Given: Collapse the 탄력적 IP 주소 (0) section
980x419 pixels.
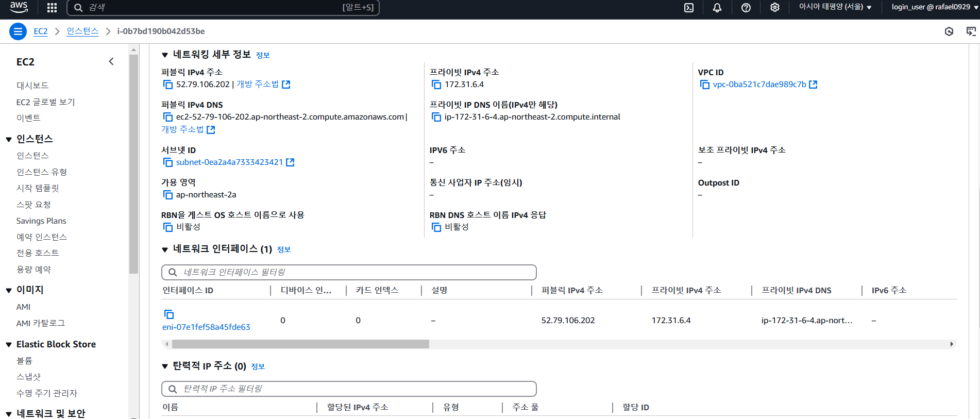Looking at the screenshot, I should pyautogui.click(x=165, y=366).
